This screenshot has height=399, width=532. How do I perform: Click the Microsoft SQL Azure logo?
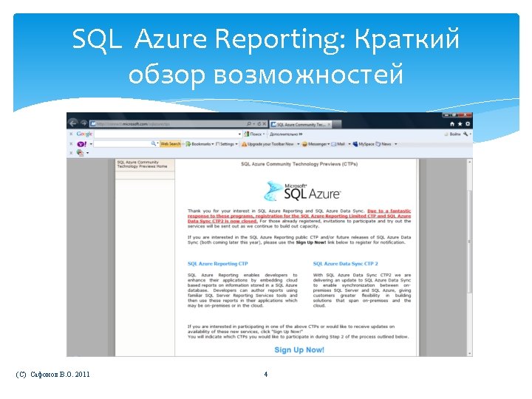(302, 191)
